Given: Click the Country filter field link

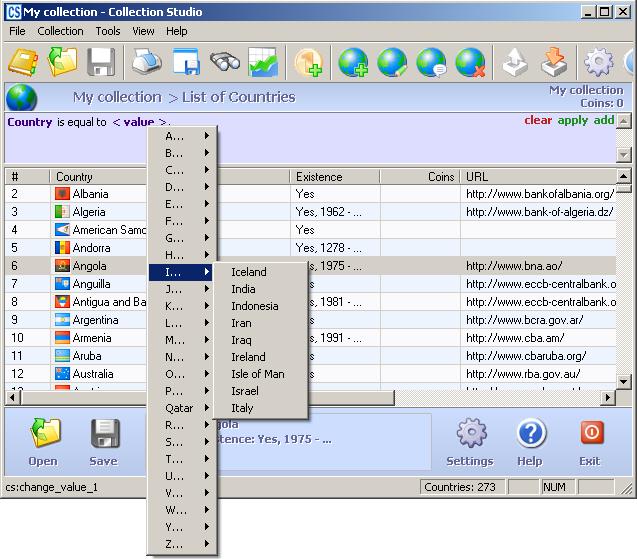Looking at the screenshot, I should (x=30, y=122).
